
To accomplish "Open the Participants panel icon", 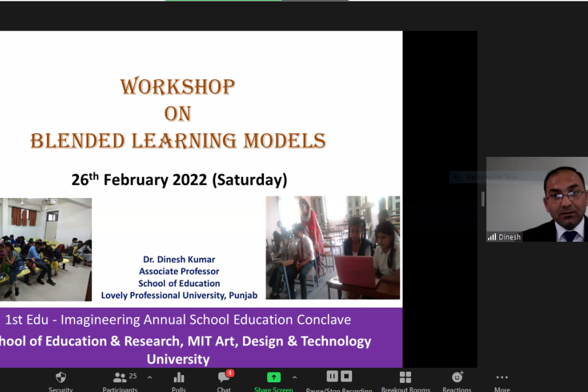I will (x=120, y=377).
